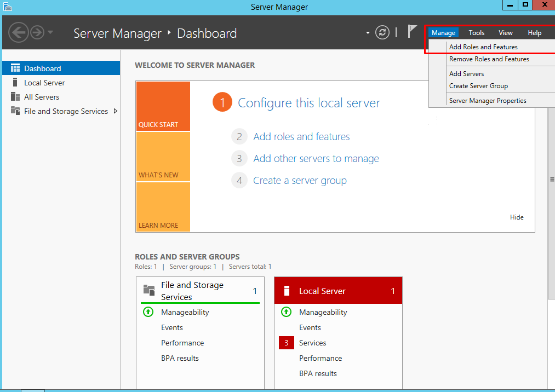
Task: Click the File and Storage Services tile icon
Action: 149,290
